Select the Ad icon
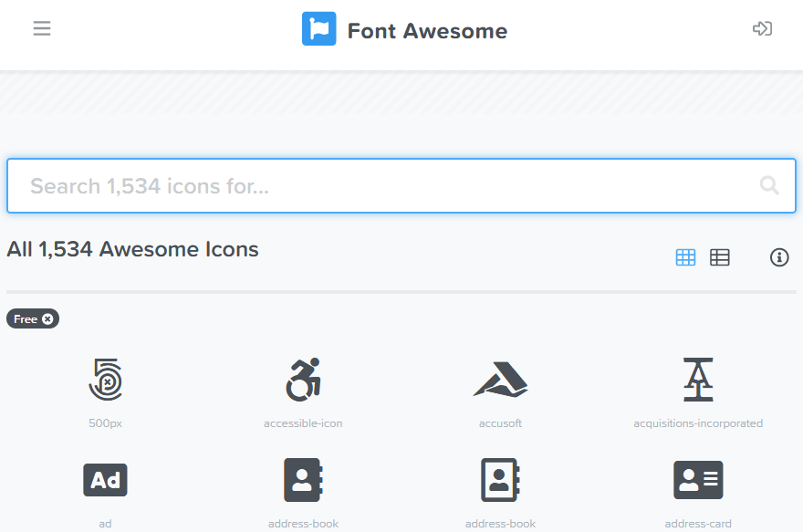The height and width of the screenshot is (532, 803). pyautogui.click(x=105, y=480)
